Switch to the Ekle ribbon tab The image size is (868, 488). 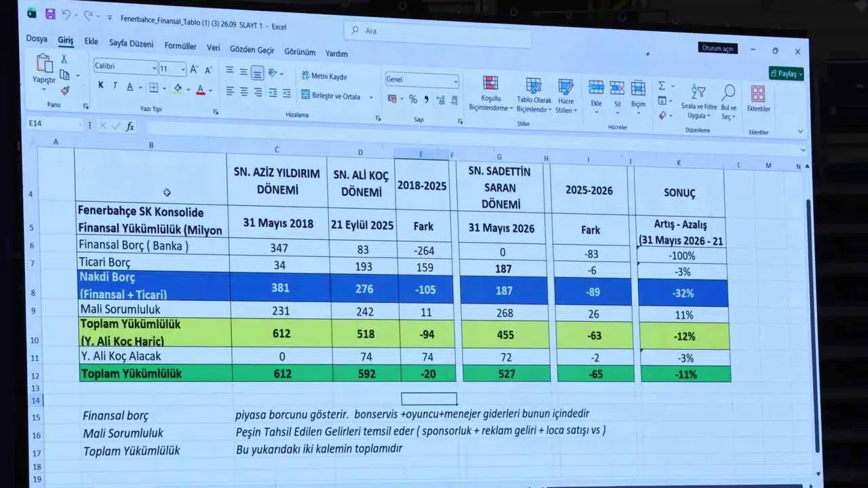[x=91, y=41]
